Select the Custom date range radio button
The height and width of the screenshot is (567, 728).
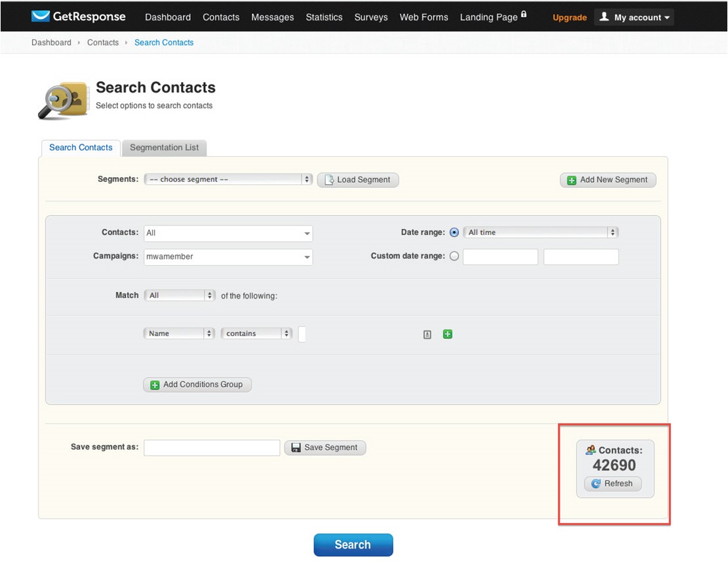click(455, 256)
